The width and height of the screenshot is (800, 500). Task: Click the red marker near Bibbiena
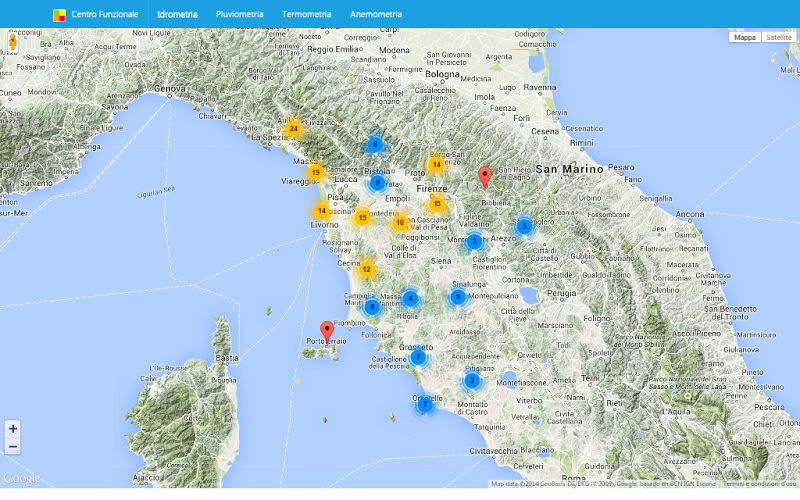tap(485, 178)
